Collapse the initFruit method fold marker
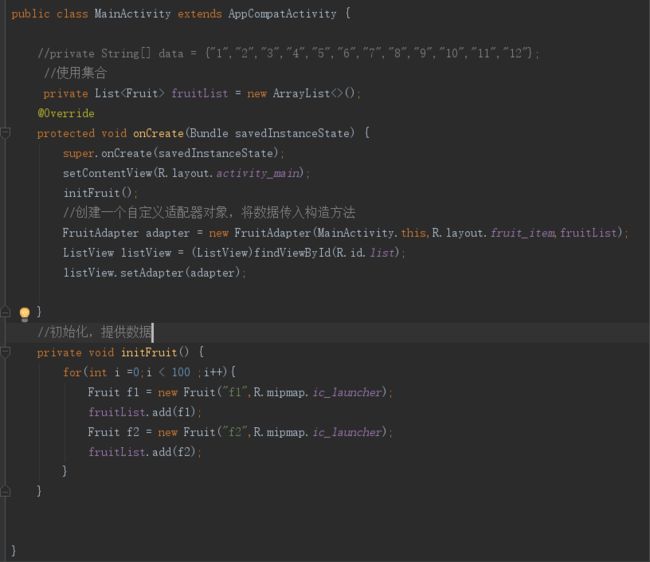 coord(5,352)
